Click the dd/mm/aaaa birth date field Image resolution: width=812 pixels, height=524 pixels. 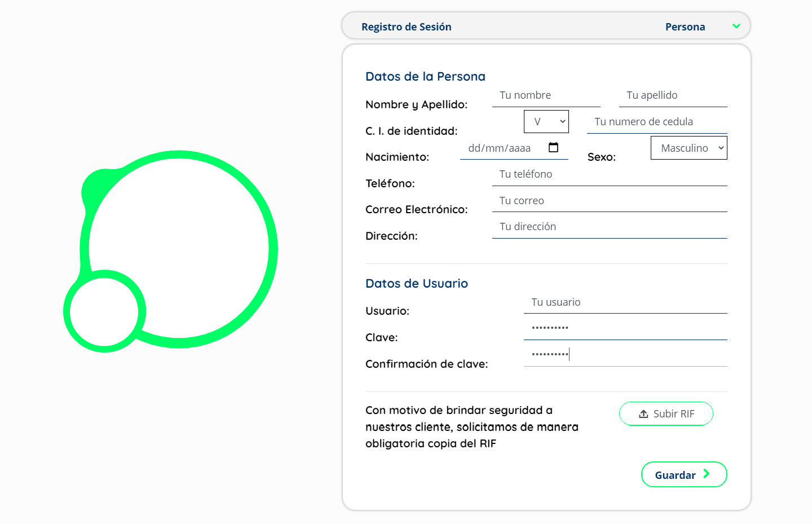point(502,148)
